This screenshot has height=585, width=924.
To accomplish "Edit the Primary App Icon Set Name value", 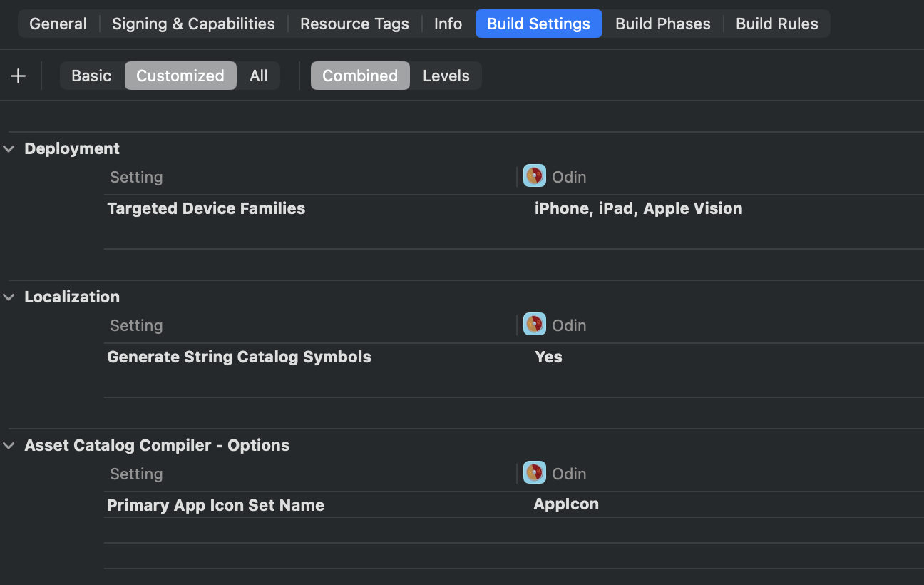I will (x=566, y=504).
